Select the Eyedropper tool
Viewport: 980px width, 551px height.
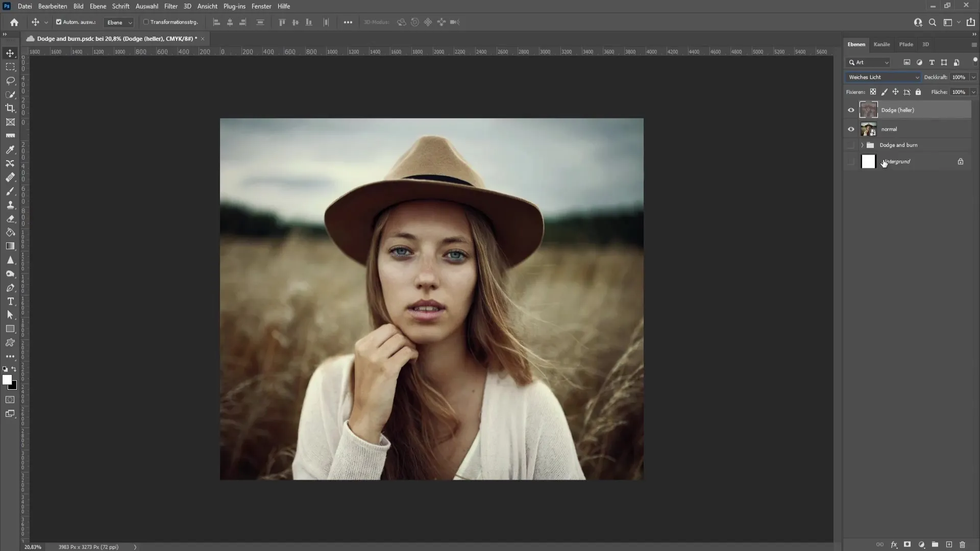click(10, 149)
